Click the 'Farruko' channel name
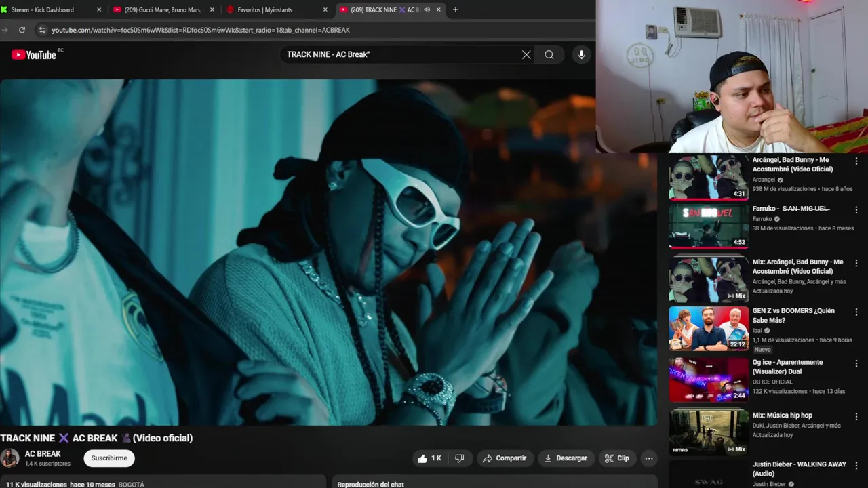This screenshot has width=868, height=488. [x=762, y=219]
